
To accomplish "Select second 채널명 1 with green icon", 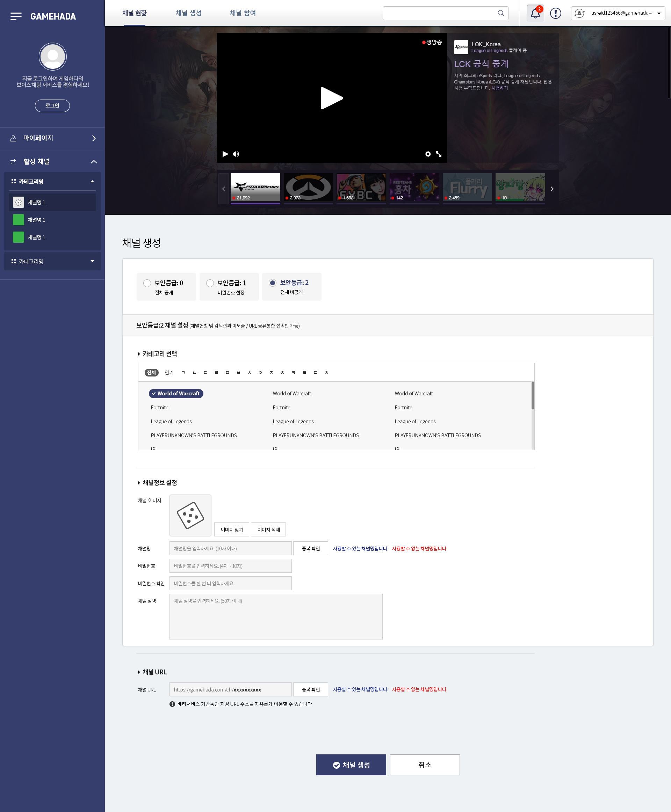I will 52,220.
